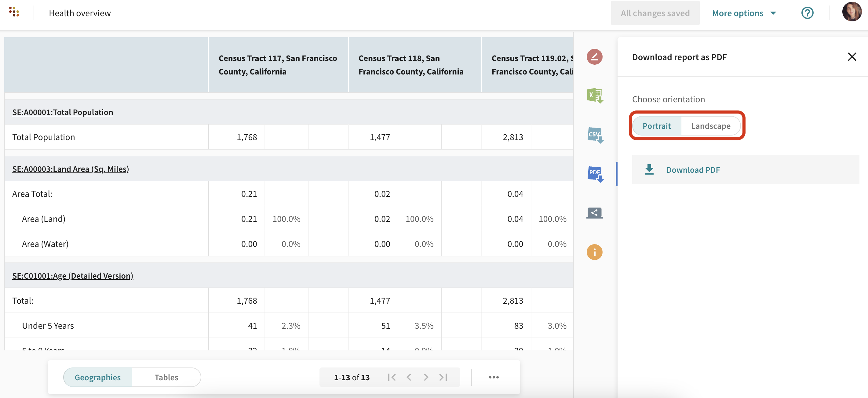Select Portrait orientation
The image size is (868, 398).
pyautogui.click(x=656, y=126)
